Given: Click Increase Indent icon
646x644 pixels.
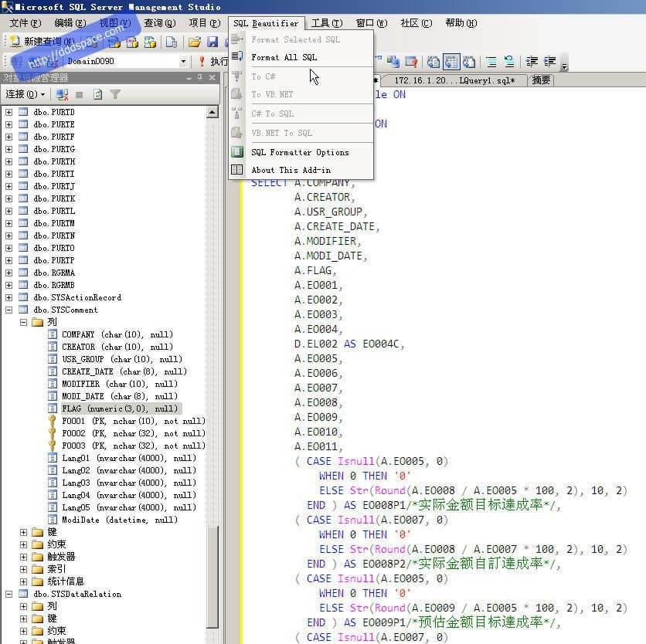Looking at the screenshot, I should click(x=549, y=62).
